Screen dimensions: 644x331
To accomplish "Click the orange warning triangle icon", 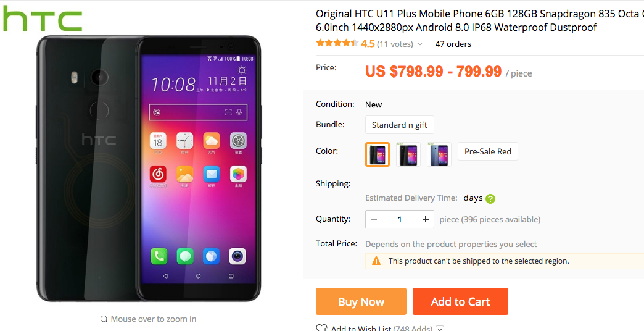I will click(x=376, y=261).
